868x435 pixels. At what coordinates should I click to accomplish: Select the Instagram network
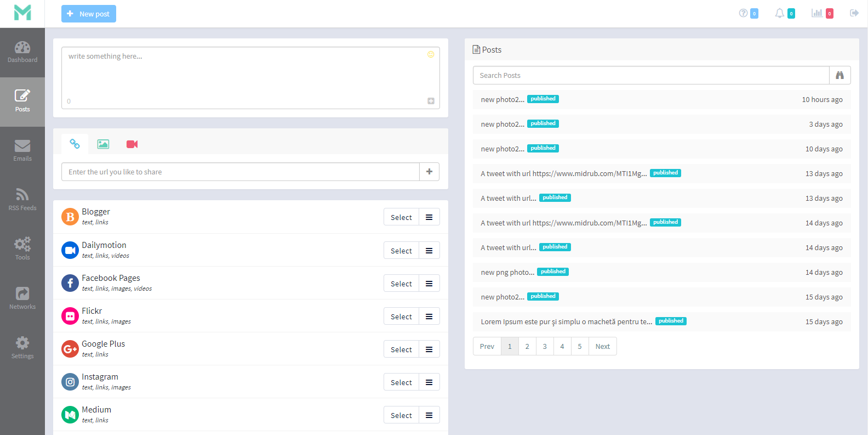[401, 382]
